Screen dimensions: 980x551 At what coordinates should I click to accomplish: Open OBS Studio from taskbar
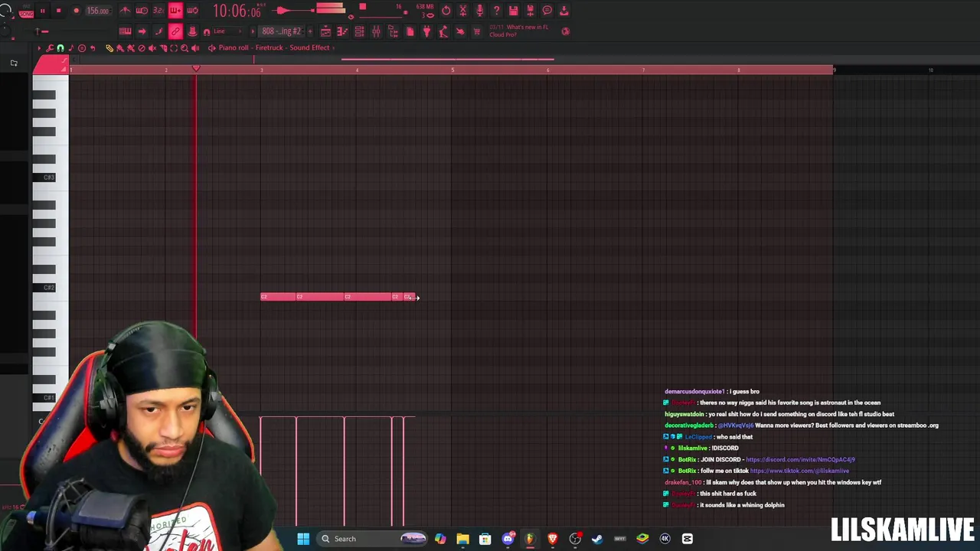coord(575,539)
